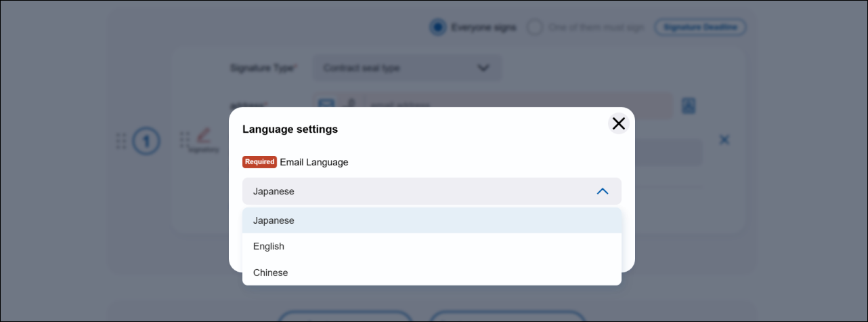Open the address book icon beside email field
Screen dimensions: 868x322
(689, 105)
